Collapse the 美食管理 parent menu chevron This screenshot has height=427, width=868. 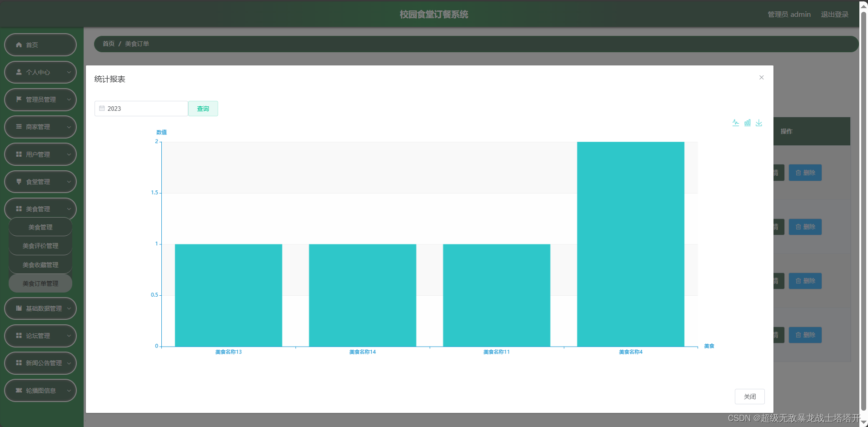point(69,209)
